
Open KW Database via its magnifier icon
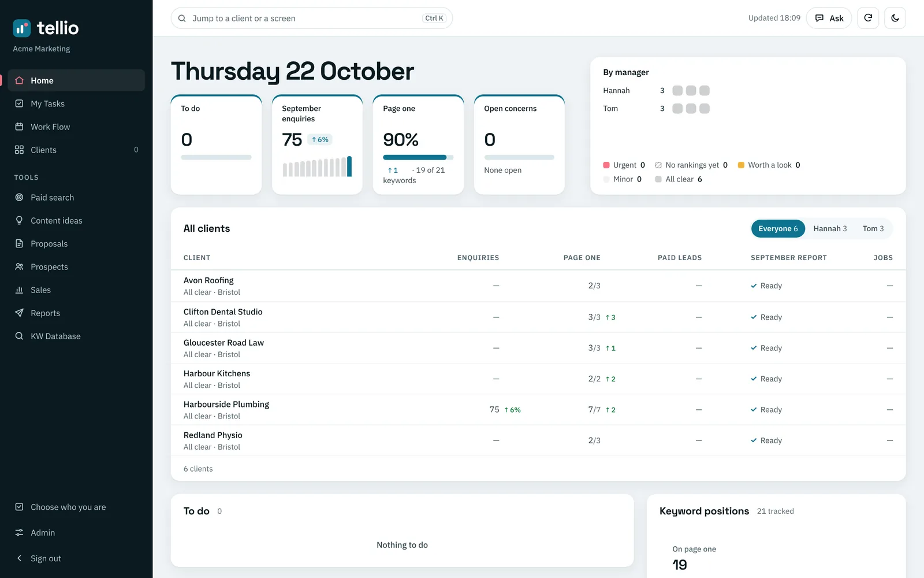pos(19,336)
